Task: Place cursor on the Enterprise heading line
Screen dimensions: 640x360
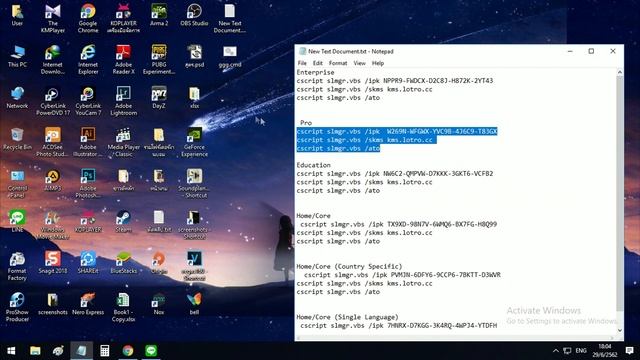Action: (x=316, y=72)
